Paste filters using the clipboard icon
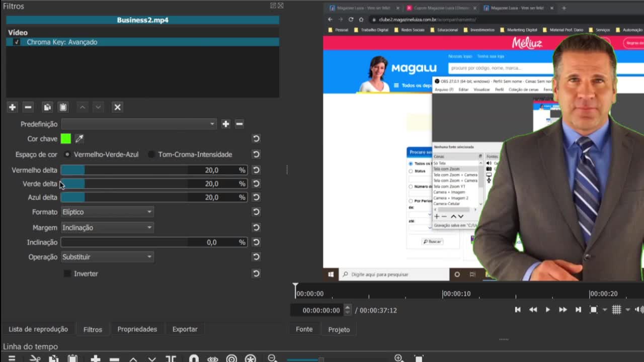 (63, 107)
